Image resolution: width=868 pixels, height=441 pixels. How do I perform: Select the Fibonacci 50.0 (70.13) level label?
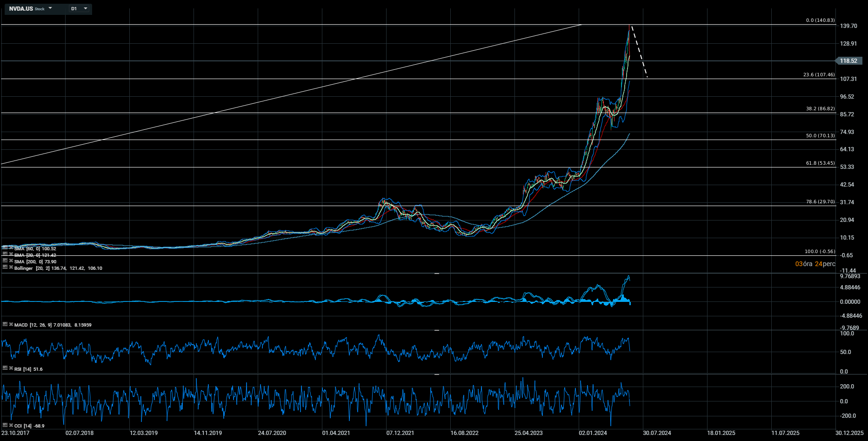coord(821,136)
